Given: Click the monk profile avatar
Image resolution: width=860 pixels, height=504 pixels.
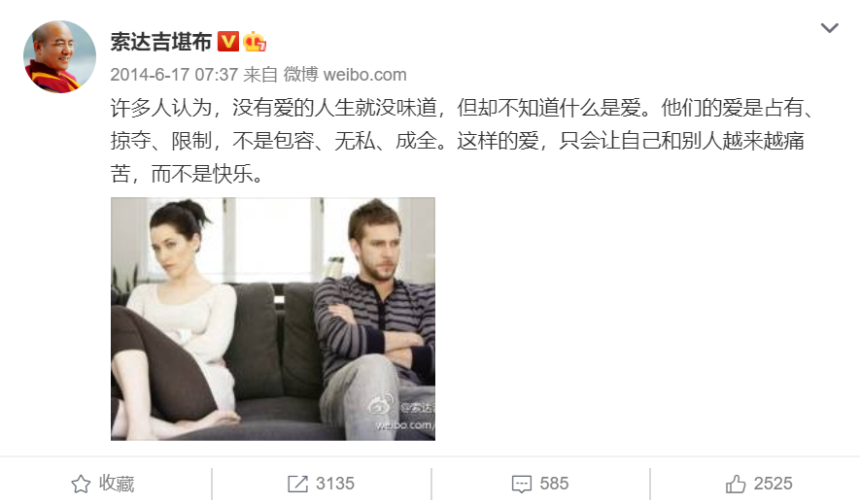Looking at the screenshot, I should [x=59, y=57].
